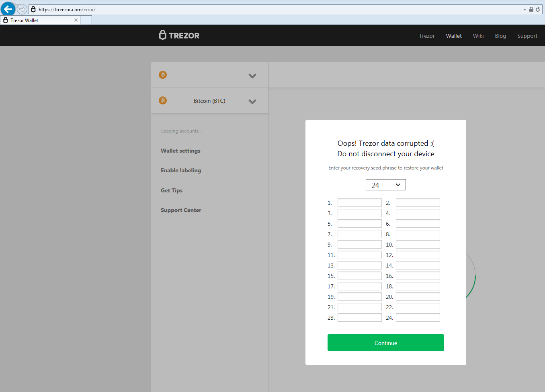Focus seed word field number 4
Image resolution: width=545 pixels, height=392 pixels.
pyautogui.click(x=418, y=213)
